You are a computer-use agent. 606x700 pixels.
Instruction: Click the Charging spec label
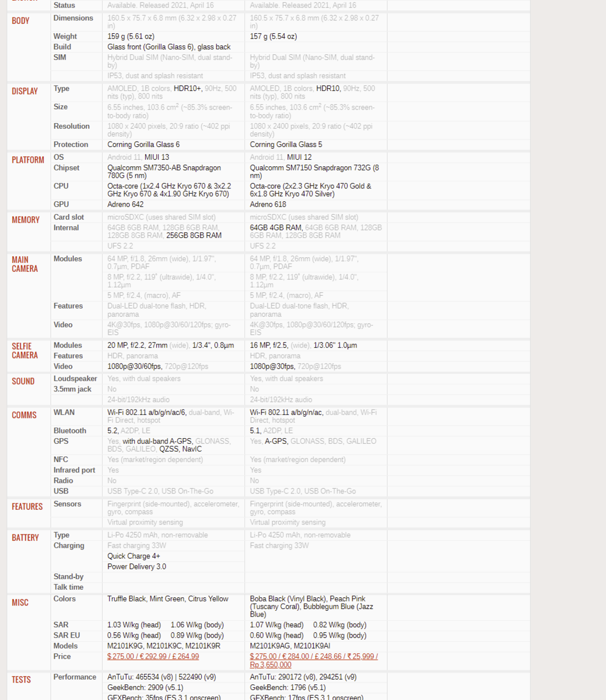(x=69, y=545)
